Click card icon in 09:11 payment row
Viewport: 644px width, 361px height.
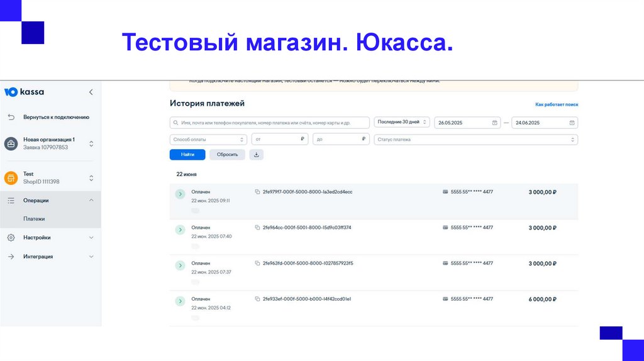(x=445, y=192)
